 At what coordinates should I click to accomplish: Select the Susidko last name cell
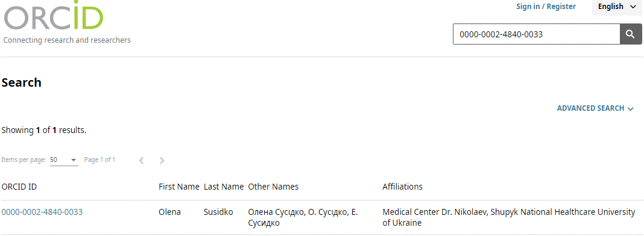pyautogui.click(x=218, y=213)
